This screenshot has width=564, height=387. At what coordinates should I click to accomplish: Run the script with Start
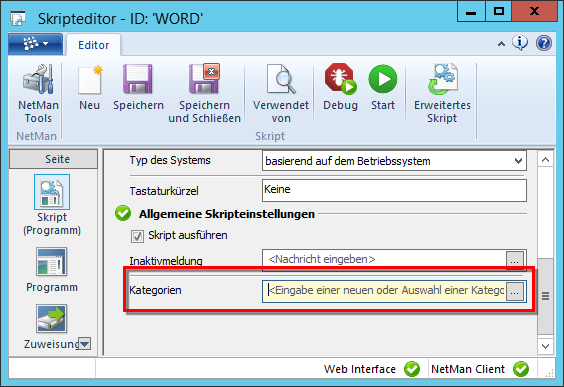383,87
